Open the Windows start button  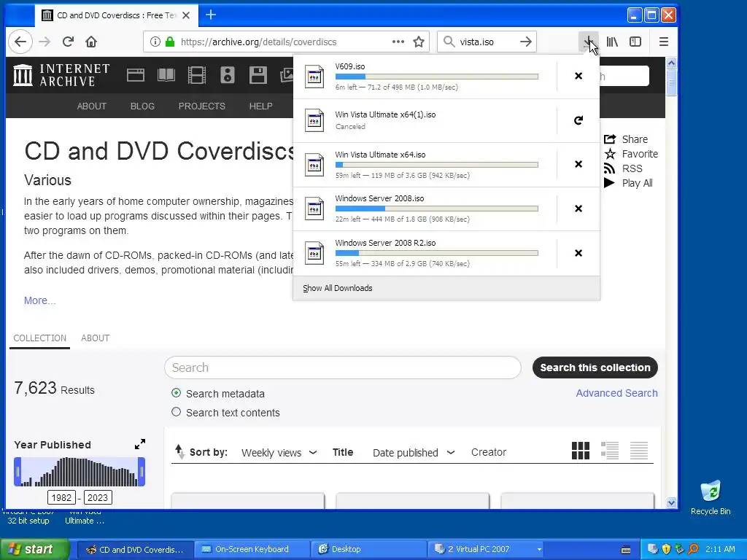coord(35,550)
